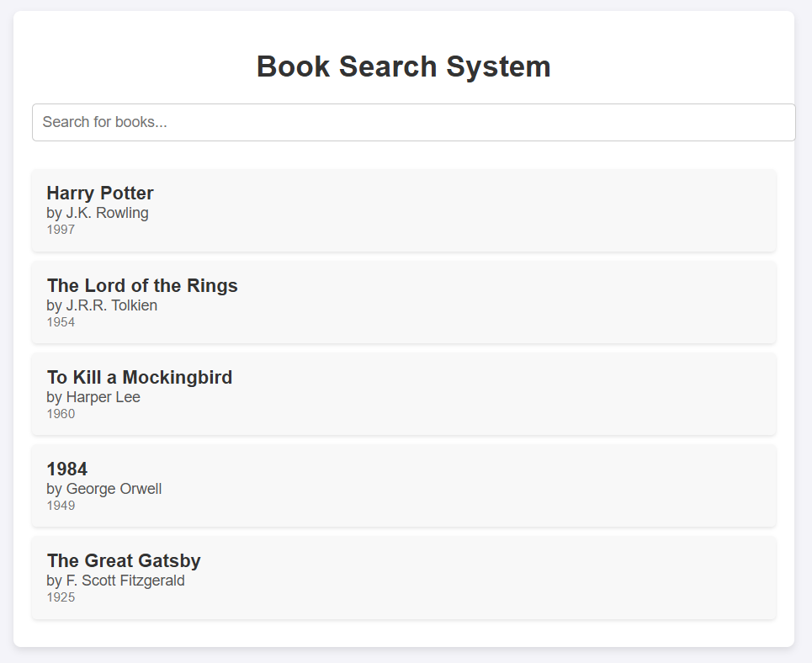
Task: Click the year 1954 label
Action: click(x=61, y=321)
